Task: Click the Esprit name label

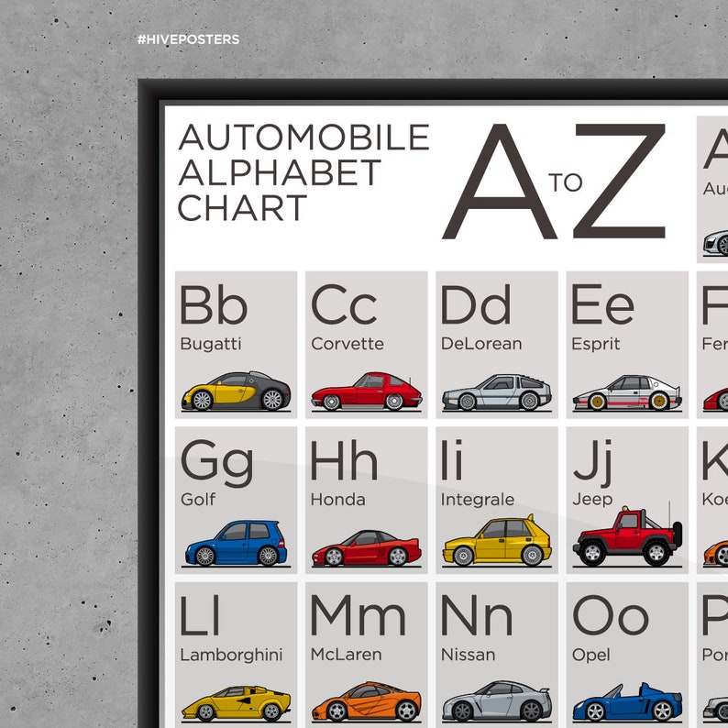Action: (x=595, y=345)
